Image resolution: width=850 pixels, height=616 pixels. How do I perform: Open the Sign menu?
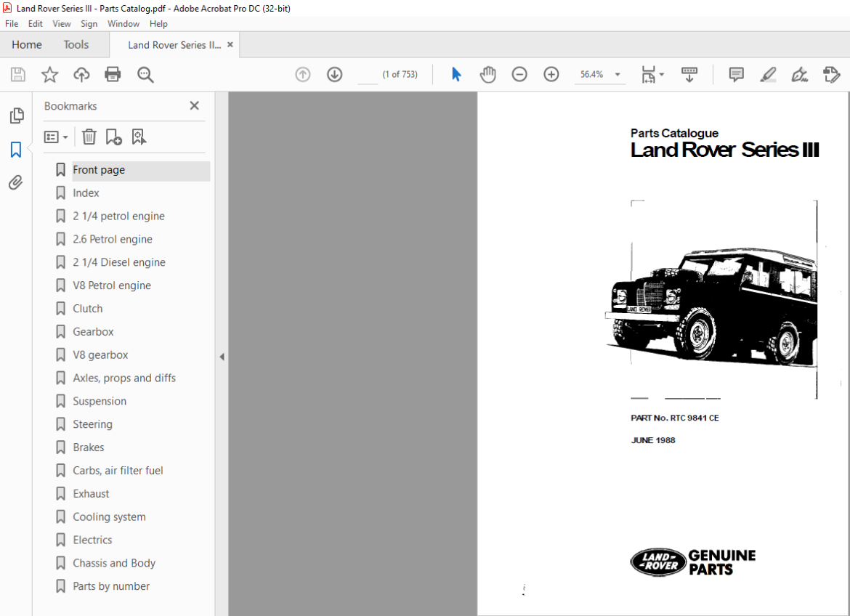click(89, 24)
